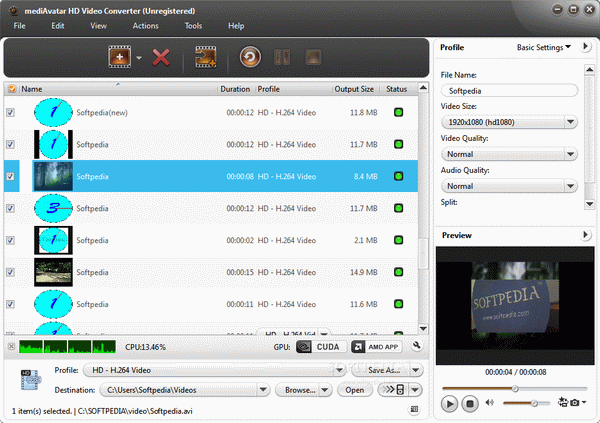Click the HD profile icon near Profile
This screenshot has width=600, height=423.
31,379
